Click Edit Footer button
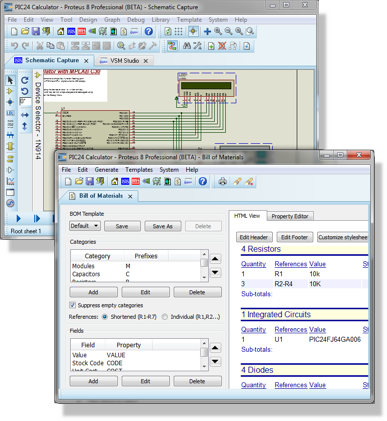 (x=294, y=237)
